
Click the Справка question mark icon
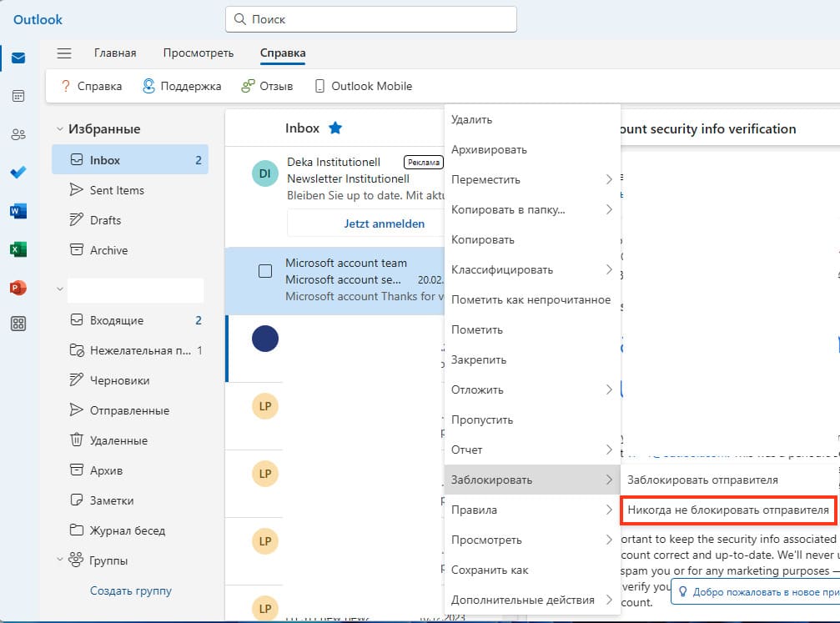point(65,86)
